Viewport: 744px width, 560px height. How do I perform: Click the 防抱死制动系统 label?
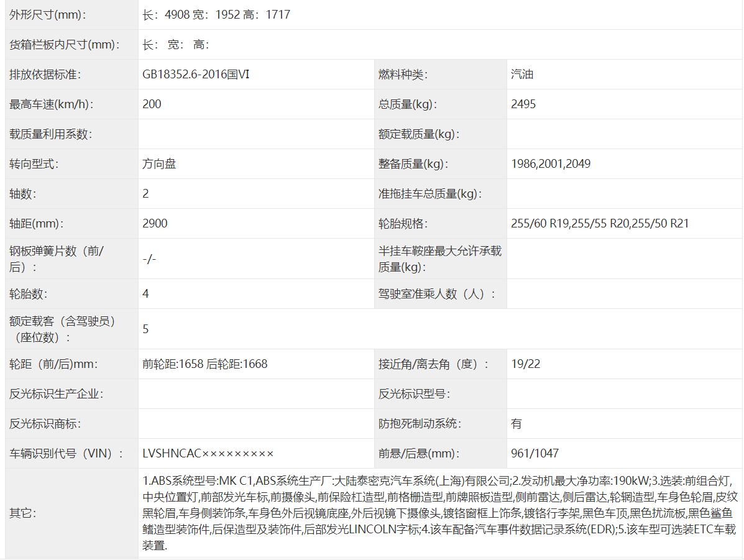click(x=420, y=425)
